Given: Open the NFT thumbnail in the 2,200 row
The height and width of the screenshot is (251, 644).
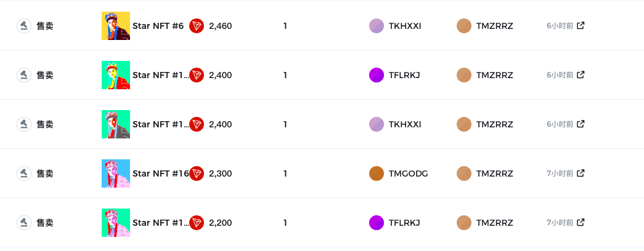Looking at the screenshot, I should coord(116,223).
